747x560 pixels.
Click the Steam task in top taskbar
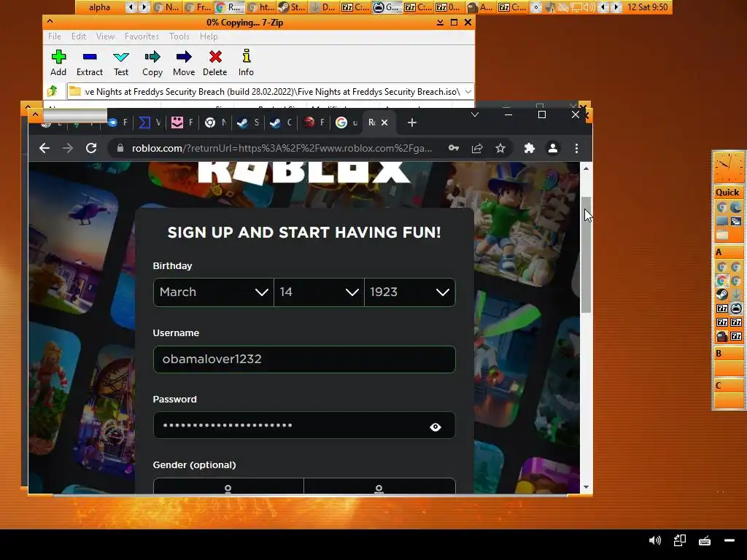click(292, 7)
